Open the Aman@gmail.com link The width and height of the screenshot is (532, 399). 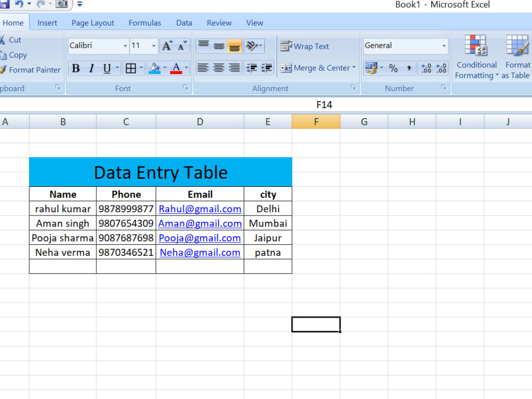pyautogui.click(x=200, y=223)
